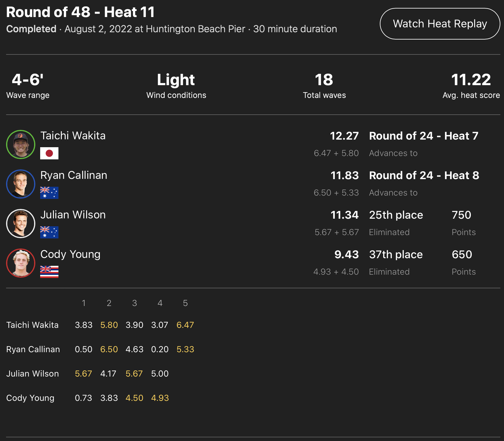This screenshot has width=504, height=441.
Task: Click Julian Wilson's name in results
Action: 73,215
